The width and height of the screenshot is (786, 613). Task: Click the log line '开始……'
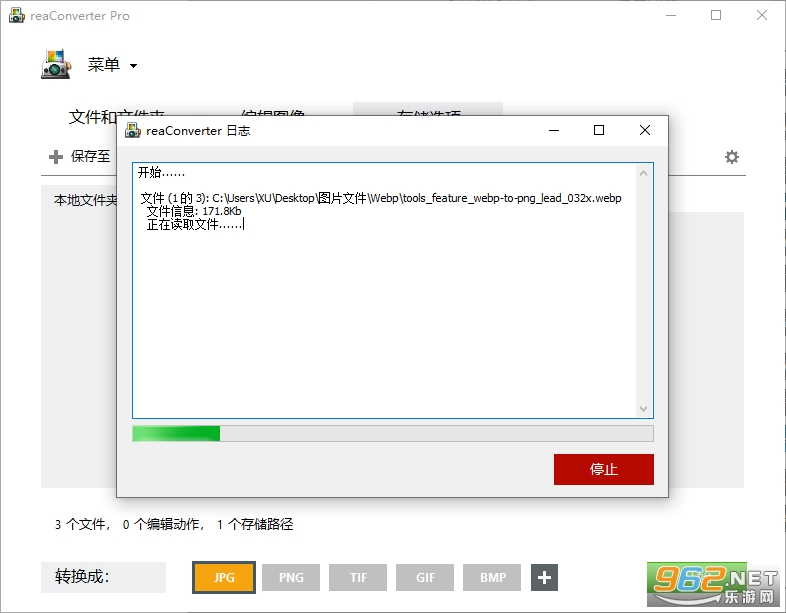point(161,172)
